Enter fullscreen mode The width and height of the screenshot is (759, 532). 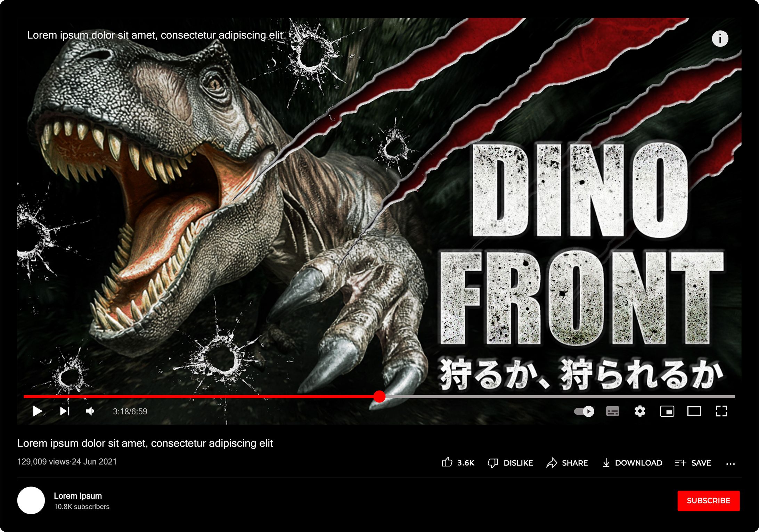click(721, 411)
